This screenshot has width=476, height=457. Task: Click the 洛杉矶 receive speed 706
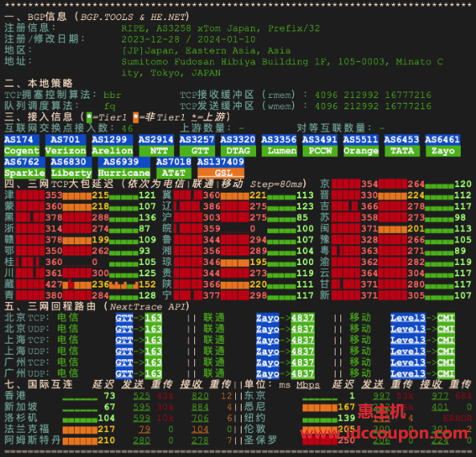[x=200, y=418]
